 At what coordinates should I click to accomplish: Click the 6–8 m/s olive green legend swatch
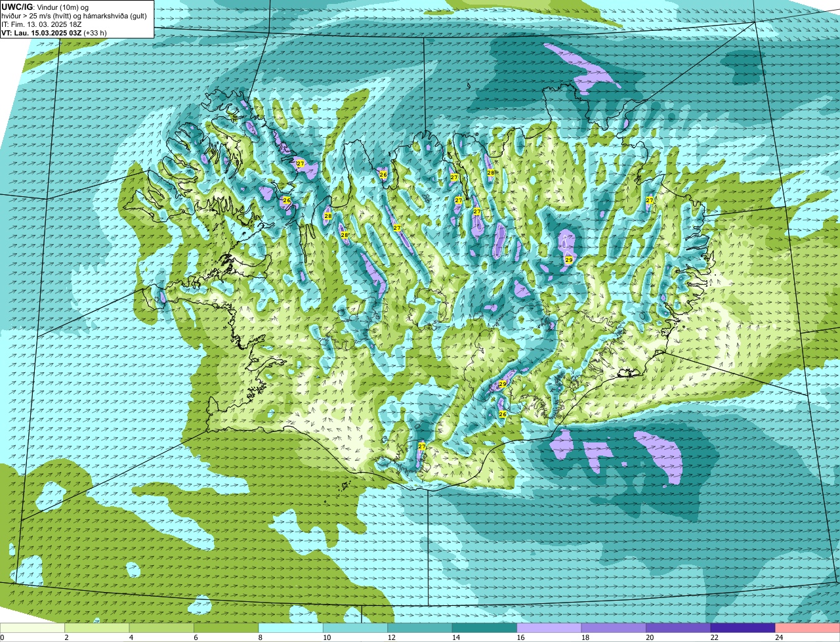coord(226,628)
